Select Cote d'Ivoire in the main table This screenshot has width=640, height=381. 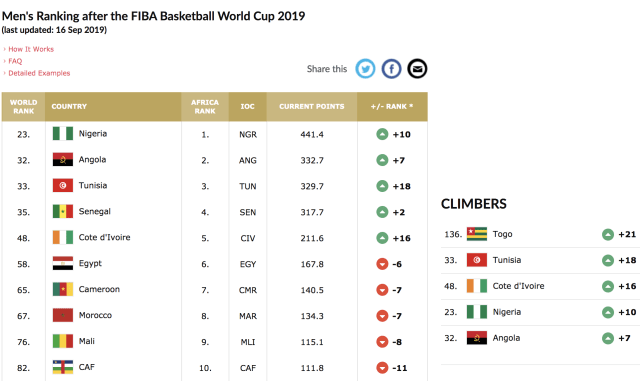coord(104,237)
